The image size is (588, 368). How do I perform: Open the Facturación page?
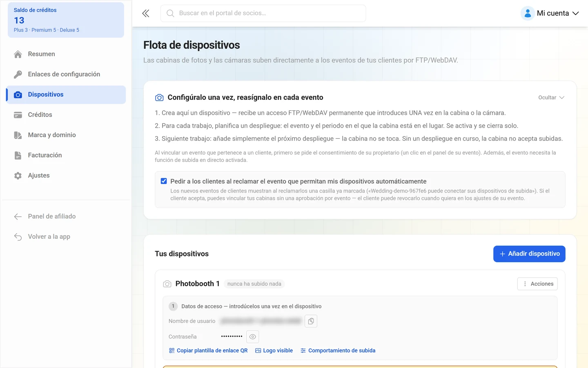click(x=66, y=155)
